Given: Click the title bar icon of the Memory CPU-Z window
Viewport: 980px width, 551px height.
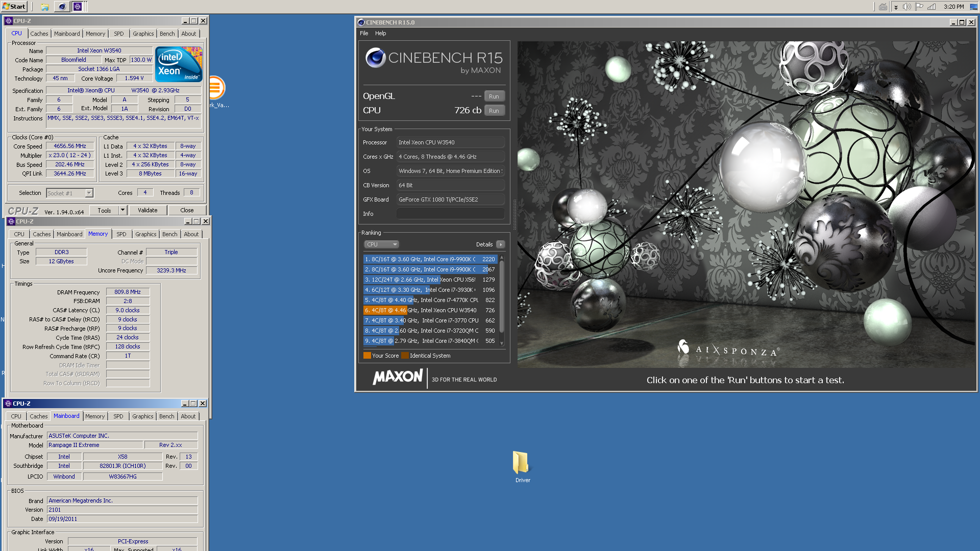Looking at the screenshot, I should point(11,221).
